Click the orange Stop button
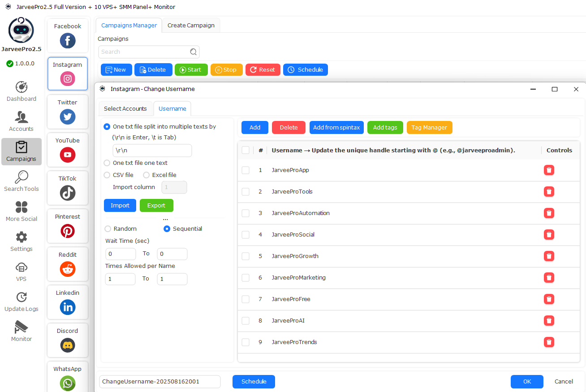 coord(227,70)
